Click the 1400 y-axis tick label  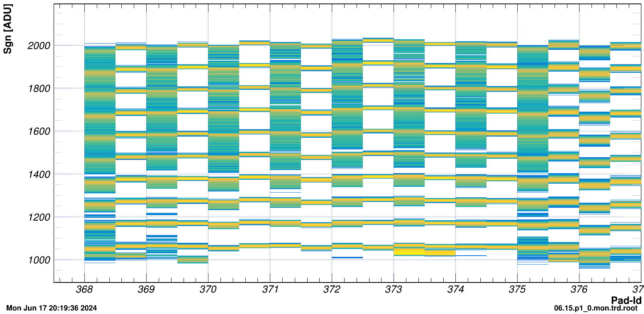click(39, 175)
